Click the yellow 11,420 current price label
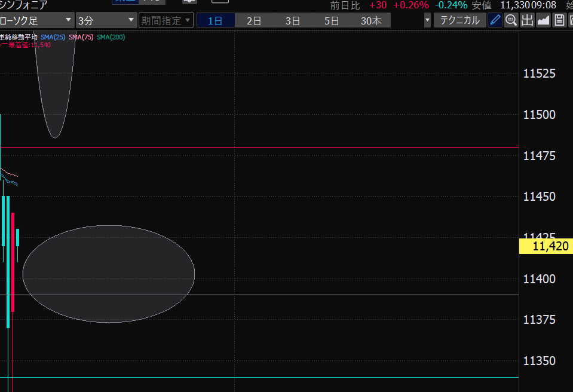573x392 pixels. point(546,246)
